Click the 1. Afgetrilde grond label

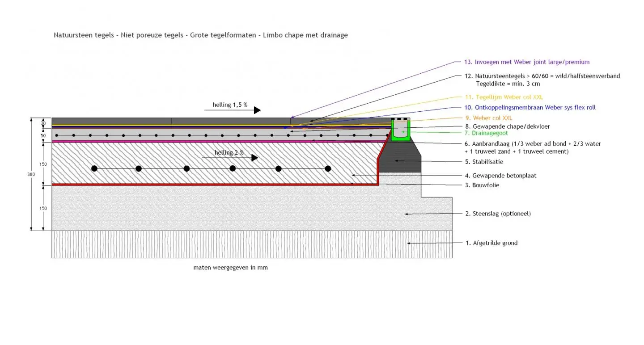tap(491, 243)
